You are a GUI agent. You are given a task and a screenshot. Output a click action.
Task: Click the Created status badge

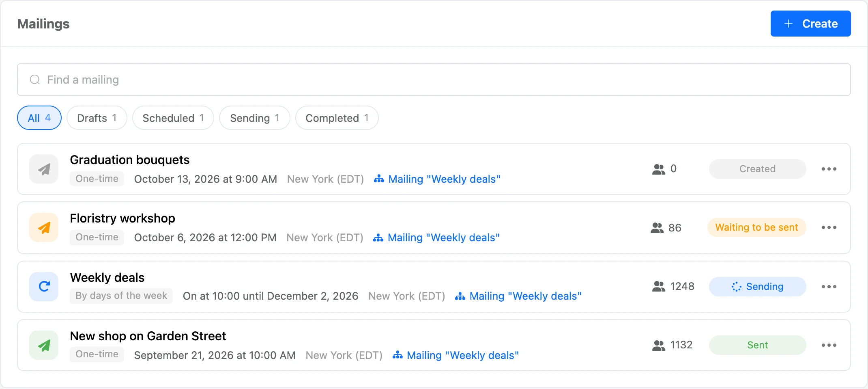[x=757, y=169]
